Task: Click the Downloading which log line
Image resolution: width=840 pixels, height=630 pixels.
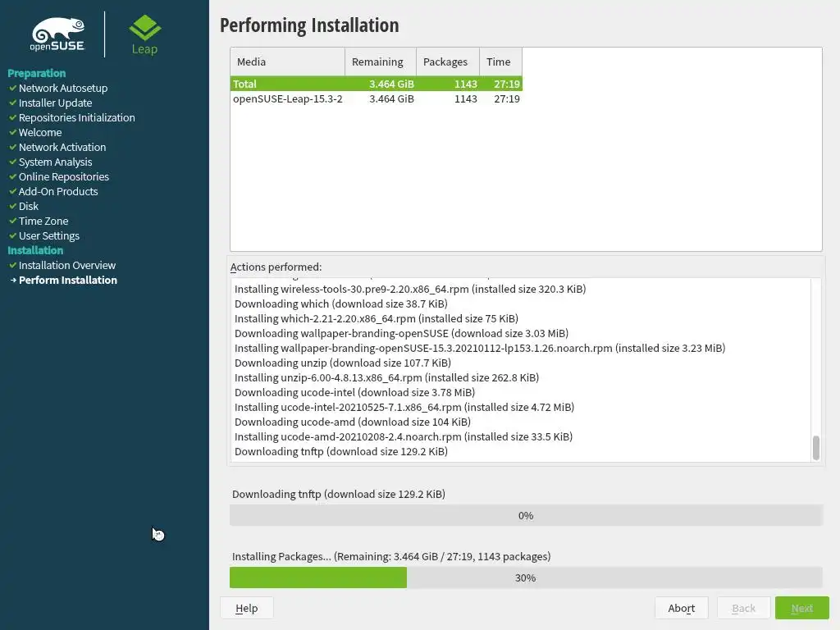Action: tap(340, 304)
